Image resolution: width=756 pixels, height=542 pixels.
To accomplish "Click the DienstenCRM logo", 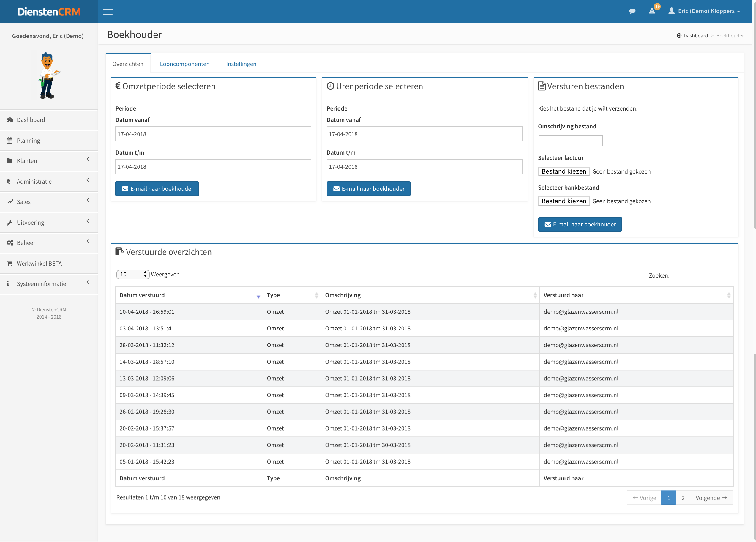I will coord(49,12).
